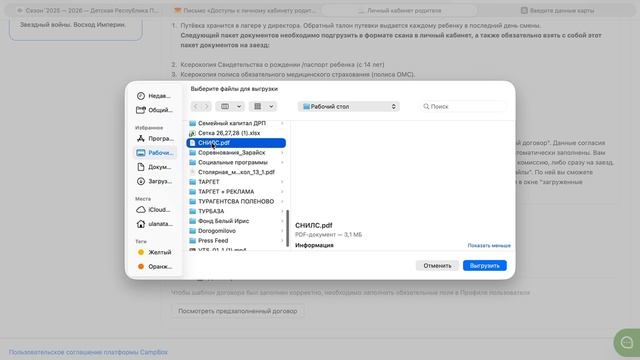Viewport: 640px width, 360px height.
Task: Open the ТАРГЕТ folder
Action: 236,182
